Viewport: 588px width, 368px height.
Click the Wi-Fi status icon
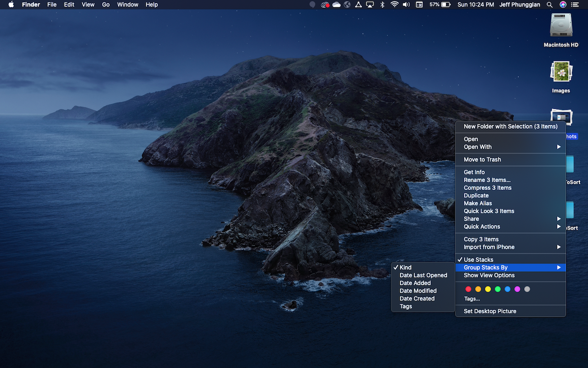coord(394,4)
